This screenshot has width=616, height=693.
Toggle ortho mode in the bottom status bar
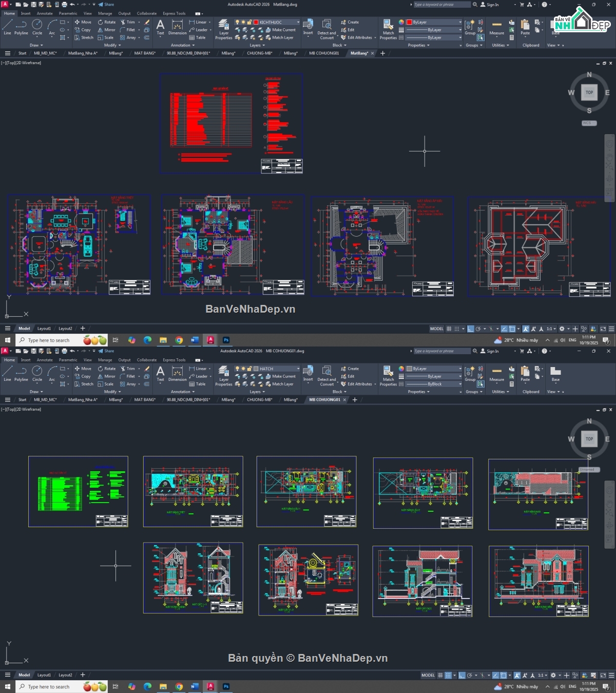461,675
